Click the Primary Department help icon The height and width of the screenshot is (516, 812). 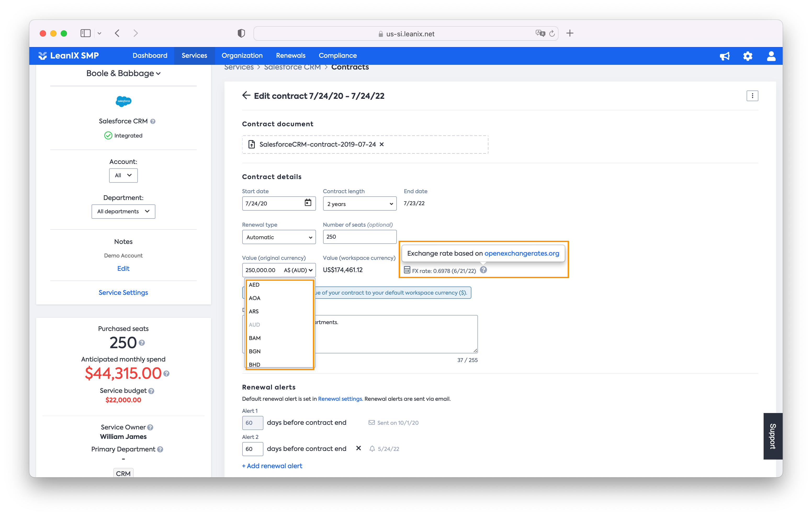[160, 449]
